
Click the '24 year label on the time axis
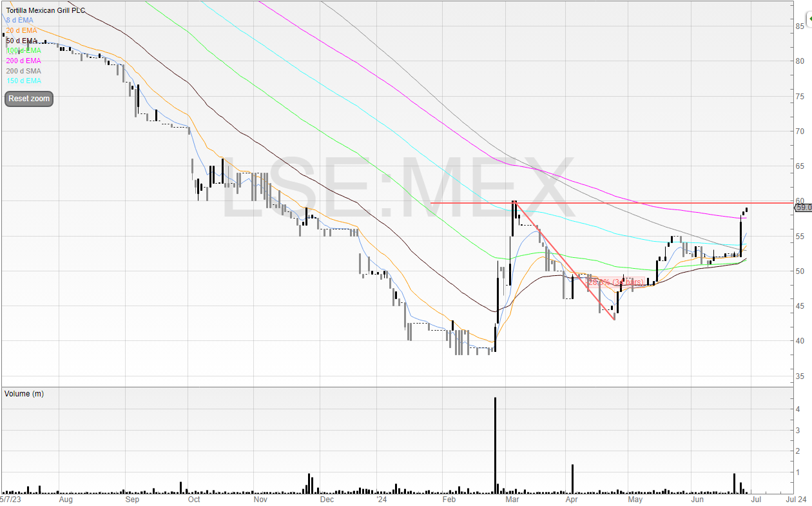click(x=382, y=499)
